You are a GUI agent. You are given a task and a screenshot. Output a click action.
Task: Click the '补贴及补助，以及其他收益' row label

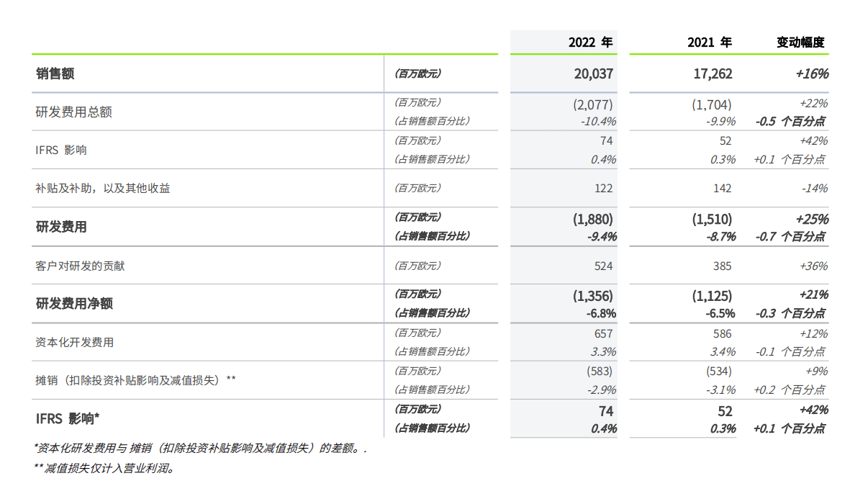click(103, 189)
